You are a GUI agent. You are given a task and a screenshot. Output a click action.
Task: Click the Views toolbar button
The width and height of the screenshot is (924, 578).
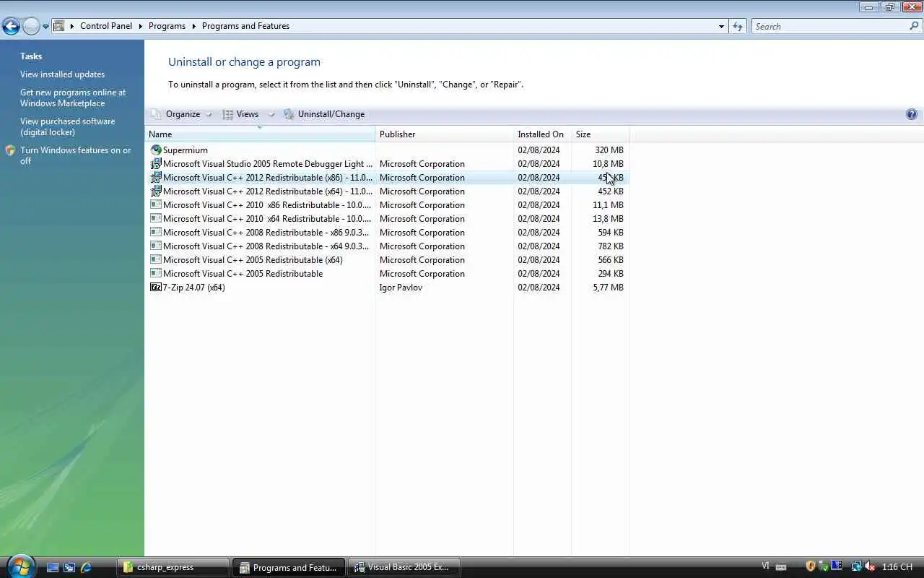point(241,114)
